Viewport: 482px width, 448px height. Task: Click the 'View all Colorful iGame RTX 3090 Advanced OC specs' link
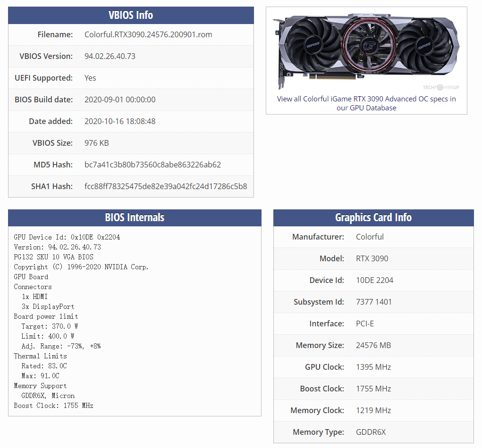point(366,103)
